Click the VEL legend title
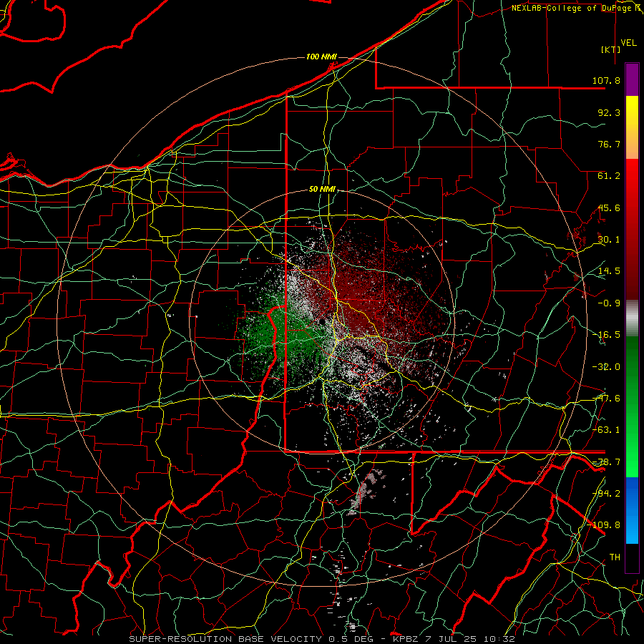The image size is (644, 644). click(x=629, y=43)
